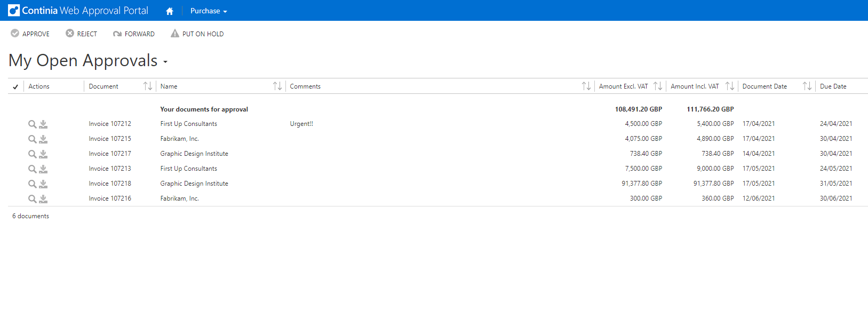Sort by the Document column
The height and width of the screenshot is (334, 868).
pyautogui.click(x=148, y=86)
